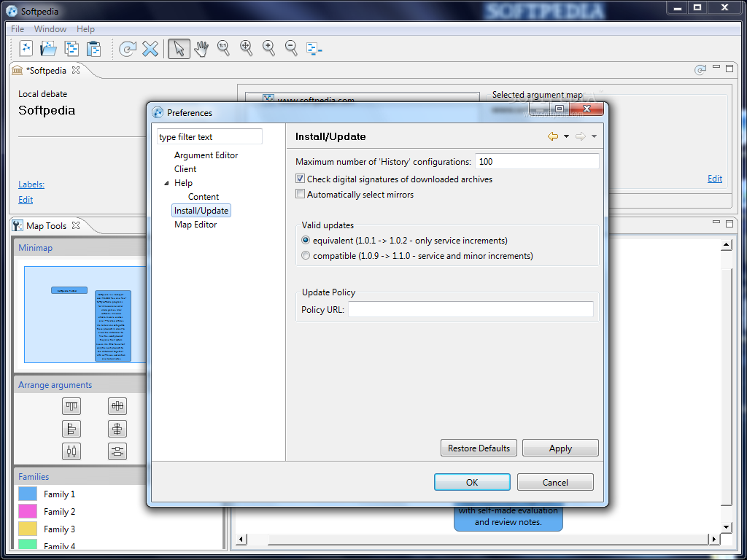The image size is (747, 560).
Task: Click the Apply button
Action: pos(560,448)
